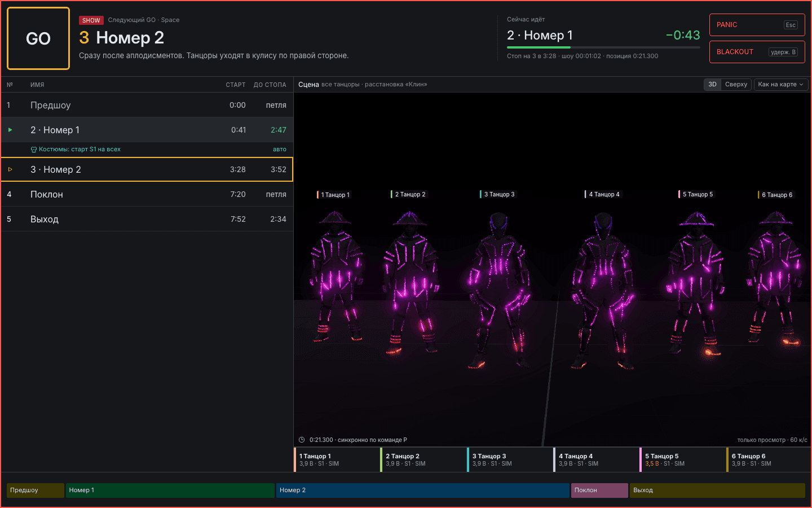Switch stage view to Сверху
Viewport: 812px width, 508px height.
[736, 84]
